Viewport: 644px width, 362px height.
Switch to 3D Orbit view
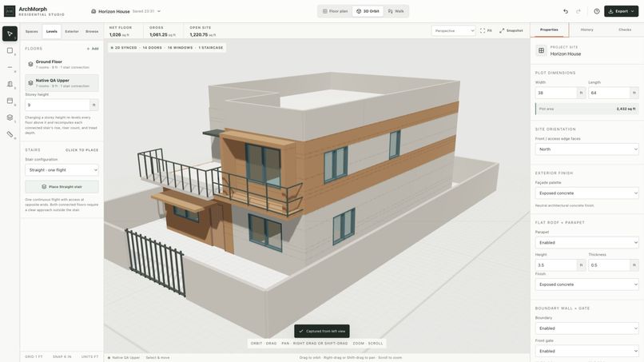(368, 11)
